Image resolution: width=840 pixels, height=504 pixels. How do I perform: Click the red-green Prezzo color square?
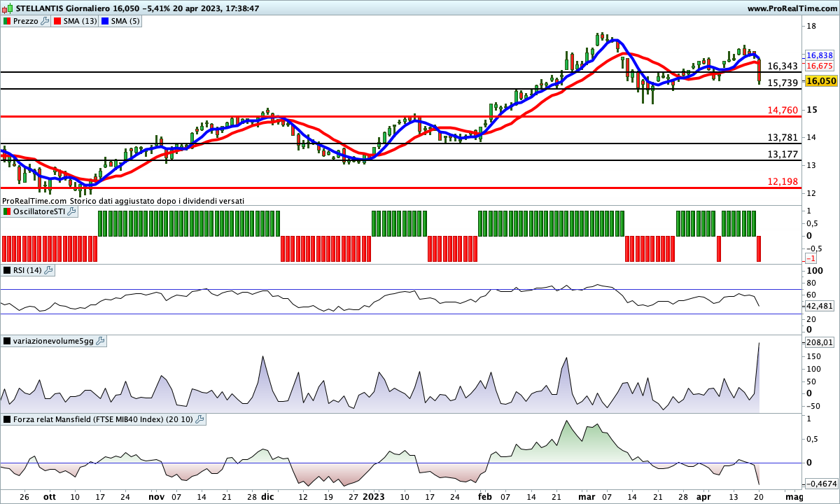[7, 21]
